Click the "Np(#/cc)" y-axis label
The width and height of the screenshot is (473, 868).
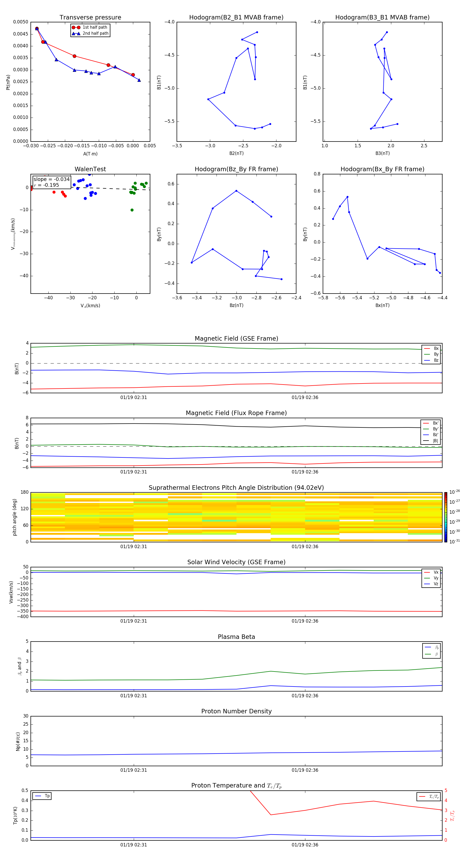18,741
